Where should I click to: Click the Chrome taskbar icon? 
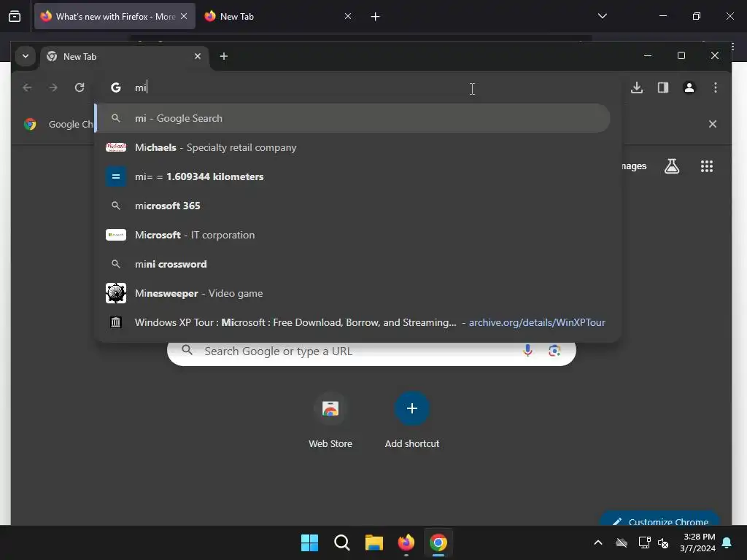pyautogui.click(x=438, y=542)
